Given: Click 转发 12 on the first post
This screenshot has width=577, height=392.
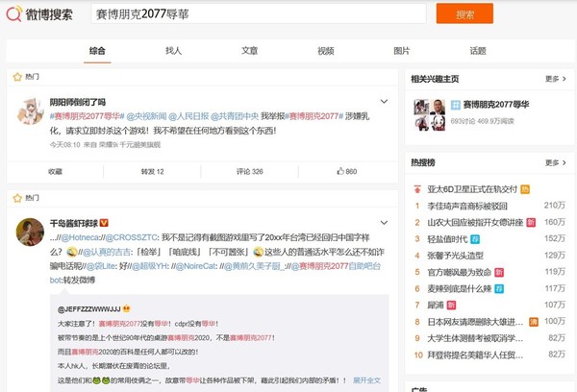Looking at the screenshot, I should [x=152, y=171].
